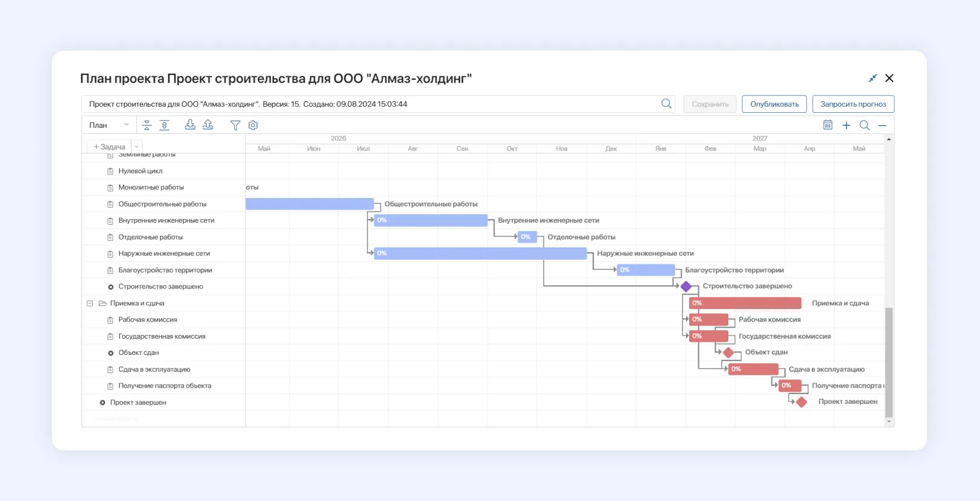The width and height of the screenshot is (980, 501).
Task: Collapse the Приемка и сдача group
Action: pyautogui.click(x=90, y=304)
